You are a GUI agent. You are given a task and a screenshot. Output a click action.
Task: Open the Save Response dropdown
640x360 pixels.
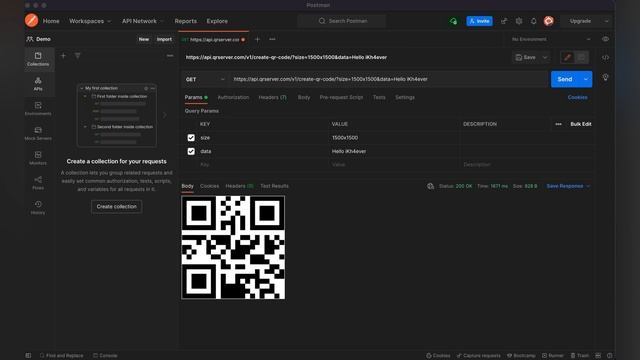coord(568,186)
